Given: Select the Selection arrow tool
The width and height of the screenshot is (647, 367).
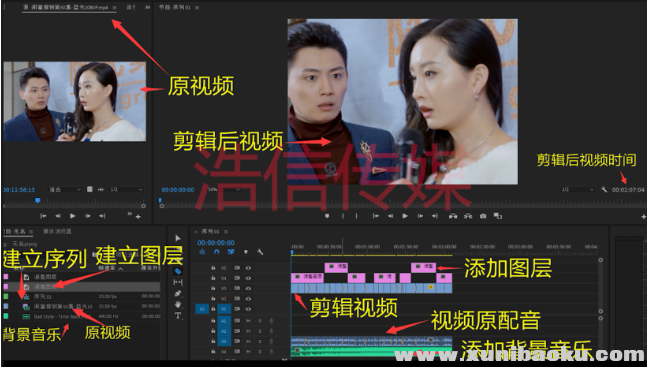Looking at the screenshot, I should click(178, 238).
